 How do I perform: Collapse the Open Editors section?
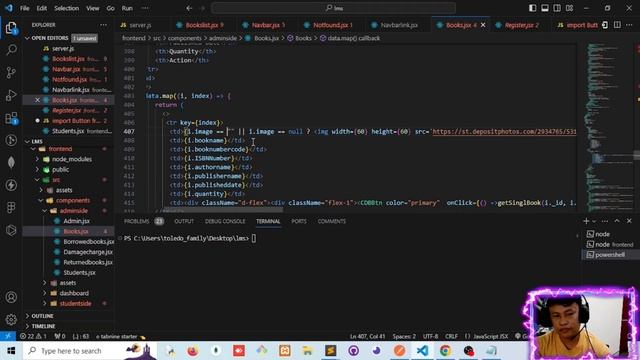[x=50, y=38]
